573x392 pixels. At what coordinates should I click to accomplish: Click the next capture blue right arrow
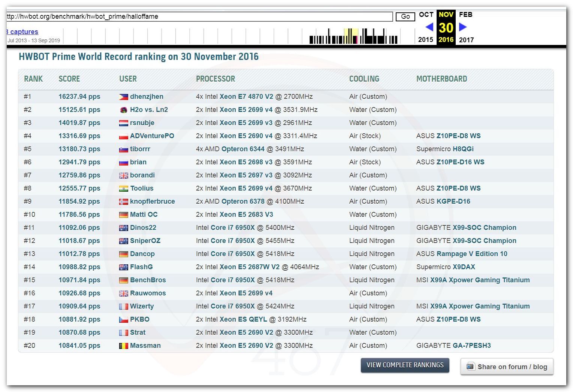(x=463, y=27)
